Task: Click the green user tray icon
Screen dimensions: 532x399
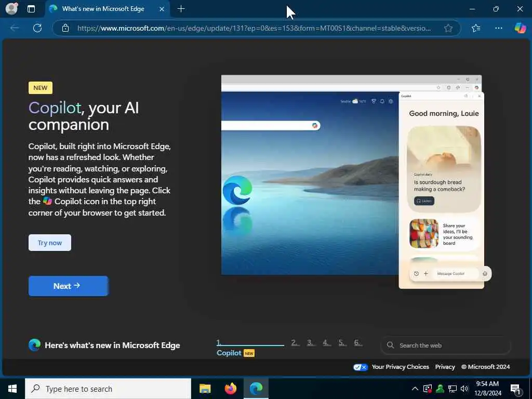Action: coord(440,389)
